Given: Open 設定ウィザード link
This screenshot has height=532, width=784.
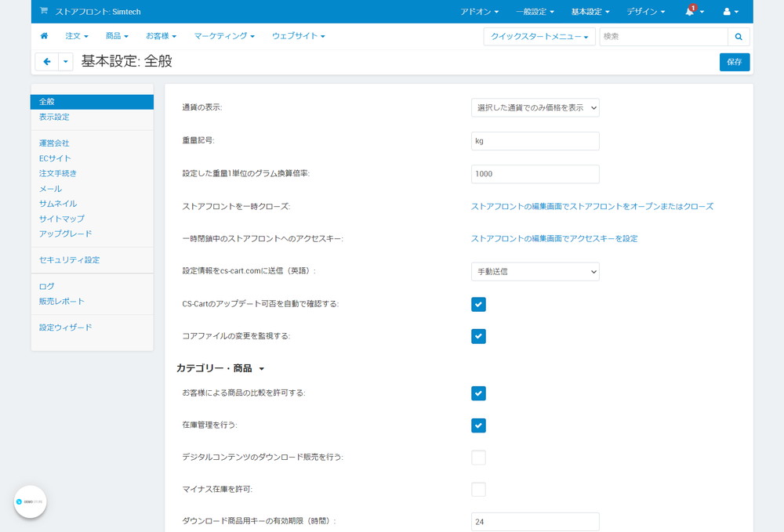Looking at the screenshot, I should tap(66, 328).
